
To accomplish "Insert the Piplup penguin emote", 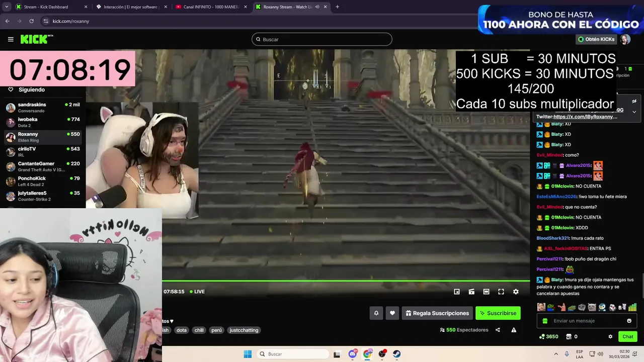I will pyautogui.click(x=602, y=307).
